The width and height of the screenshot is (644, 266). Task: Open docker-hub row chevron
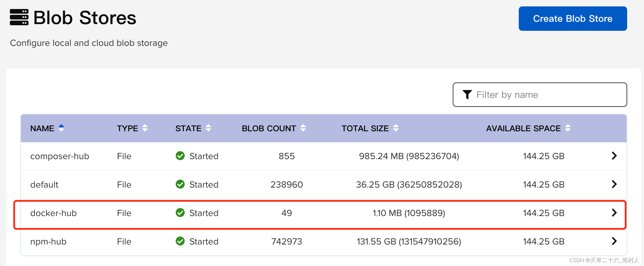[614, 213]
